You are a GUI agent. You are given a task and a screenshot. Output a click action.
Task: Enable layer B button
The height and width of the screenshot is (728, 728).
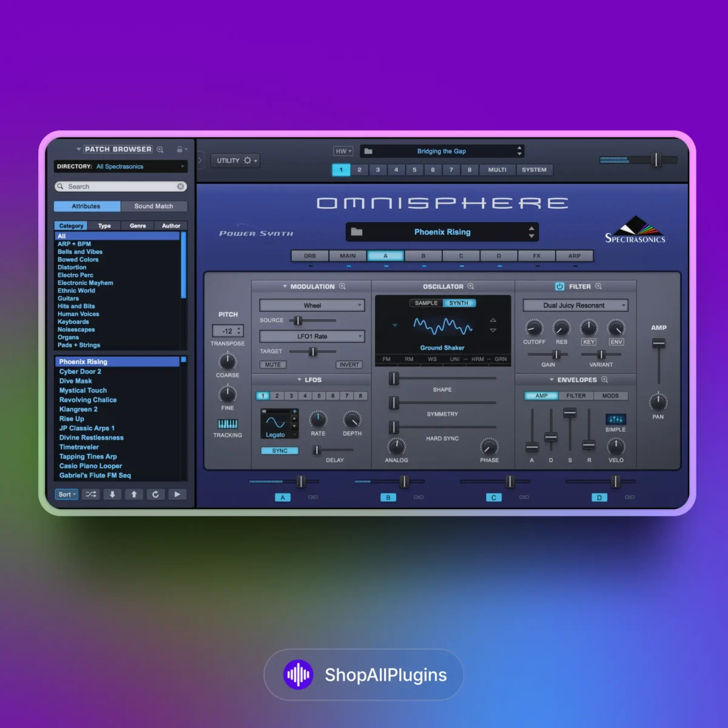click(x=388, y=497)
